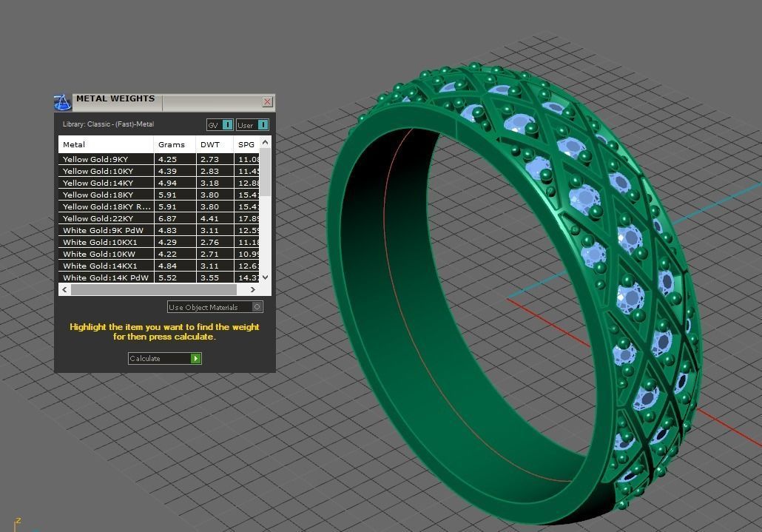762x532 pixels.
Task: Click the Calculate button
Action: coord(165,359)
